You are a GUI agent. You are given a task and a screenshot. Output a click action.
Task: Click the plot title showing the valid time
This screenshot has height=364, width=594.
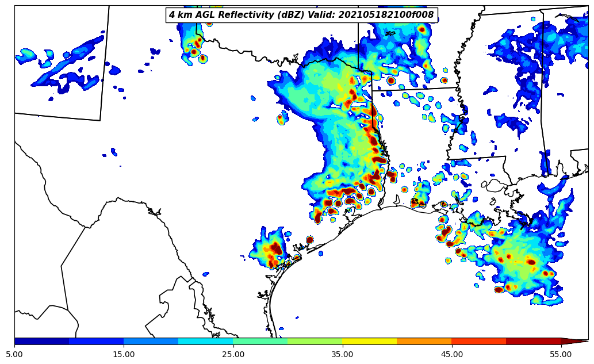click(x=301, y=15)
